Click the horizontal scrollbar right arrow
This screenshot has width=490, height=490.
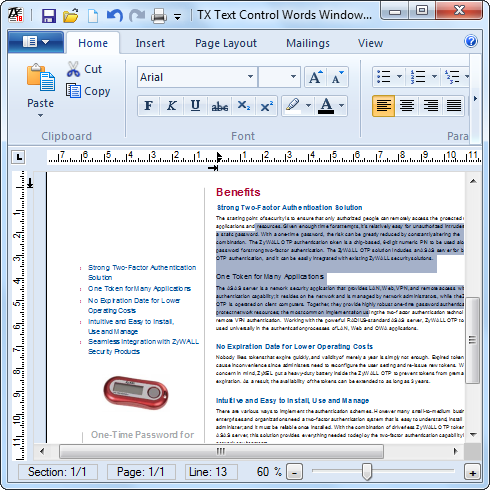pos(456,452)
